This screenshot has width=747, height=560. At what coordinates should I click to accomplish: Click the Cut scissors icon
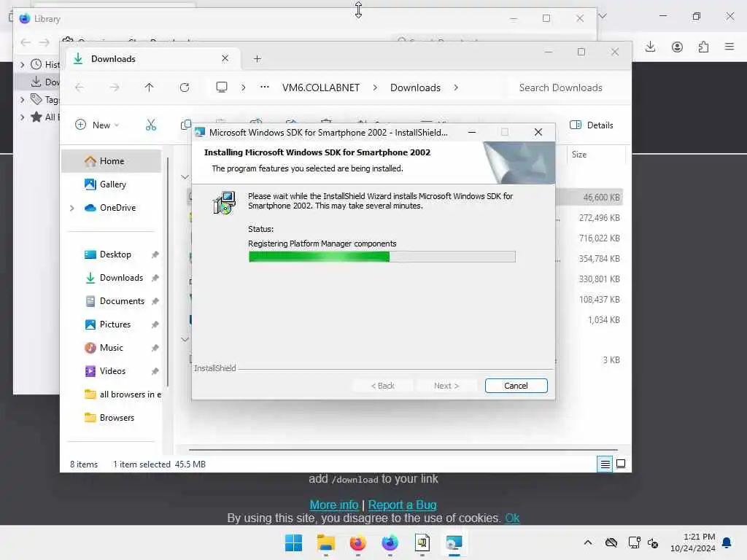tap(151, 125)
